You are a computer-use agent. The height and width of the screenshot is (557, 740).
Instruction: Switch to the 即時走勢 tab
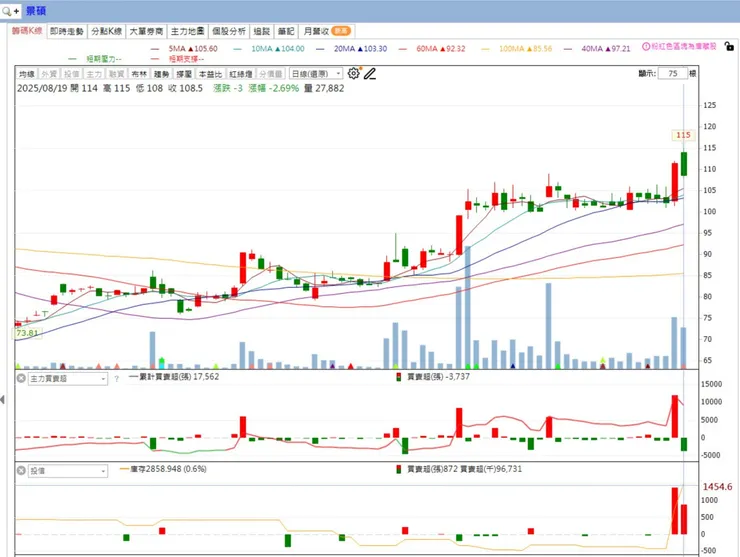pos(67,31)
